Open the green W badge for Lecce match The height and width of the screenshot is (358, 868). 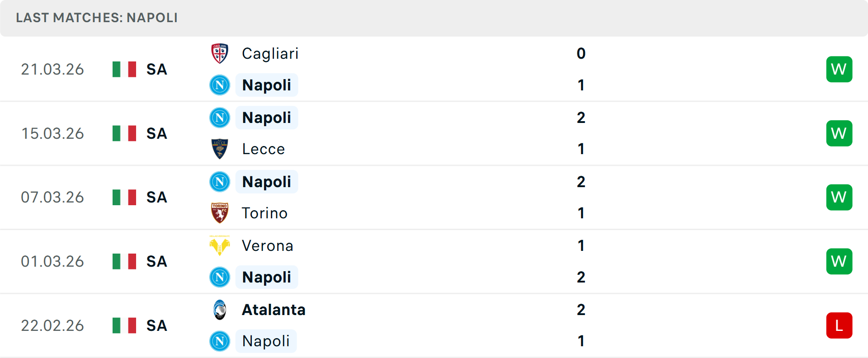[x=839, y=133]
